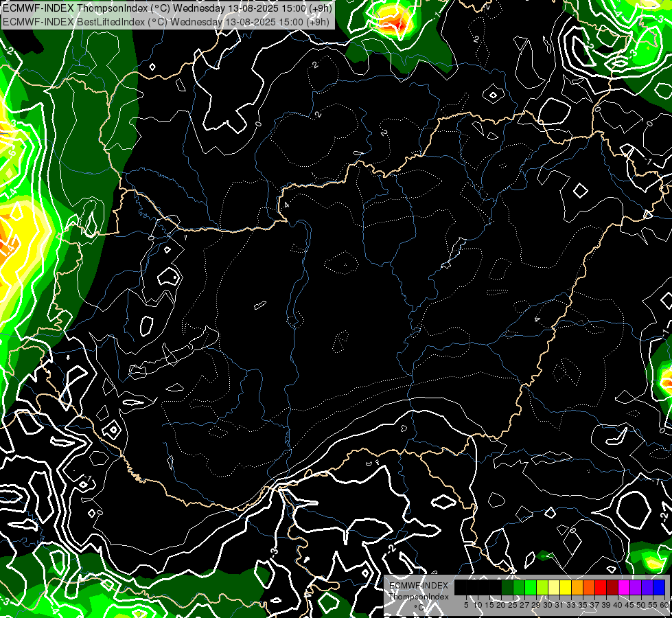Screen dimensions: 672x618
Task: Pick the pale yellow 30–31 legend swatch
Action: [554, 587]
